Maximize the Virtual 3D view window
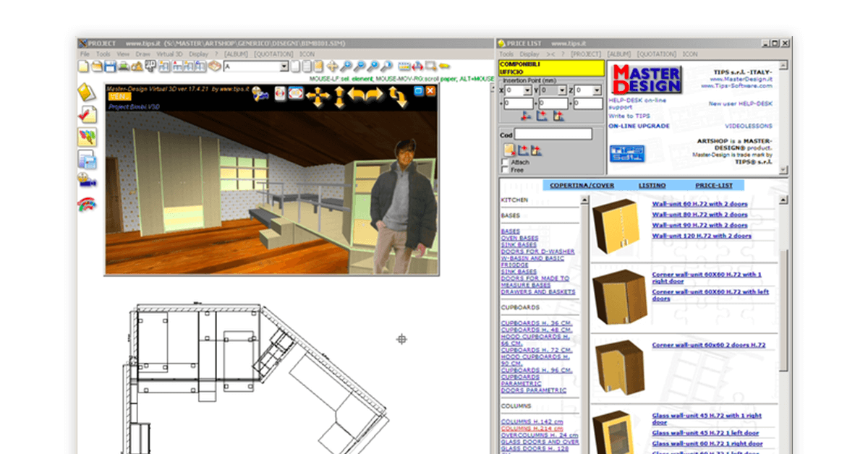Screen dimensions: 868x454 [418, 90]
